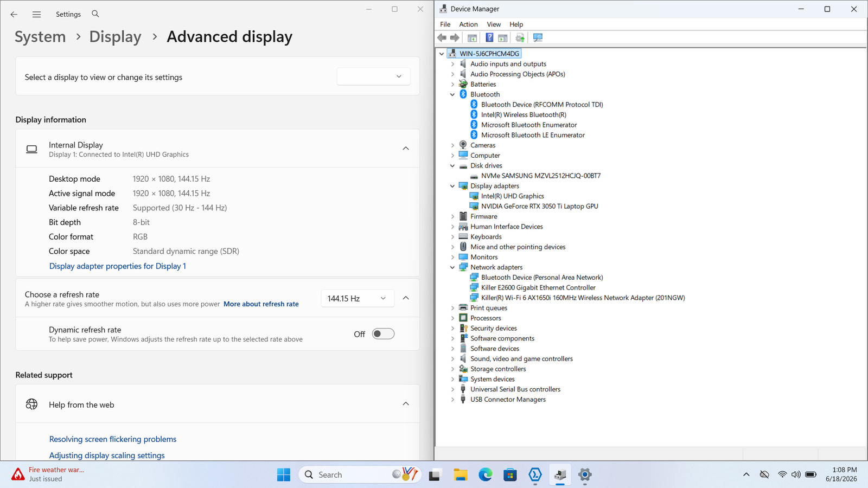Image resolution: width=868 pixels, height=488 pixels.
Task: Click the Device Manager taskbar icon
Action: pos(560,475)
